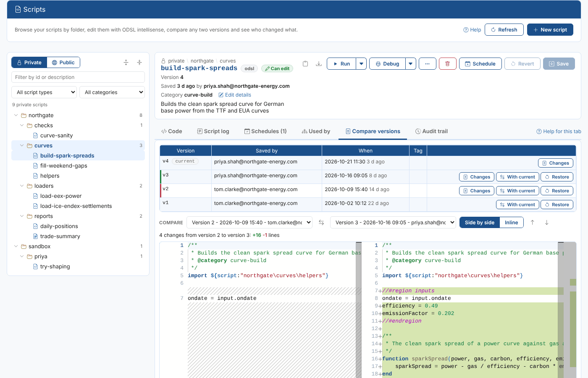
Task: Click the download script icon
Action: pyautogui.click(x=319, y=64)
